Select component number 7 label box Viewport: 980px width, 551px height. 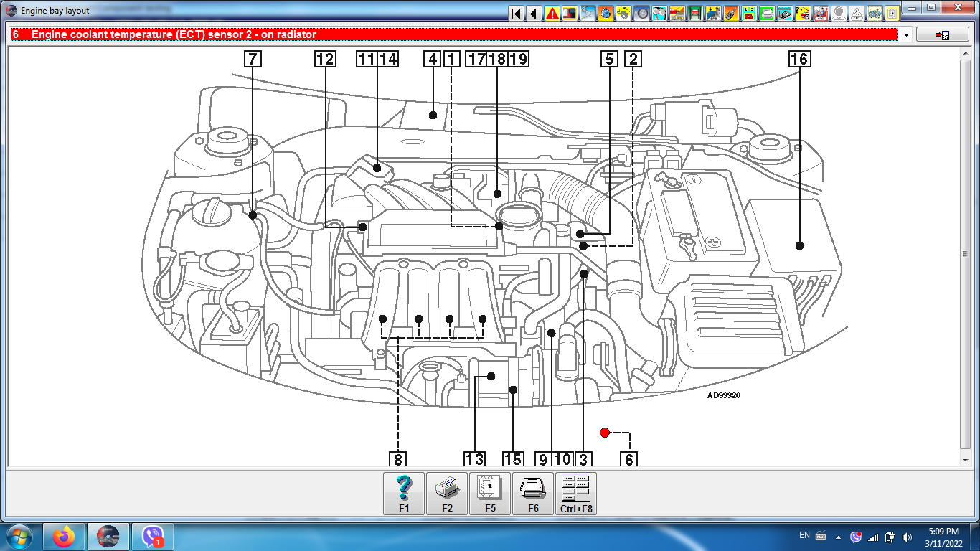click(x=253, y=59)
